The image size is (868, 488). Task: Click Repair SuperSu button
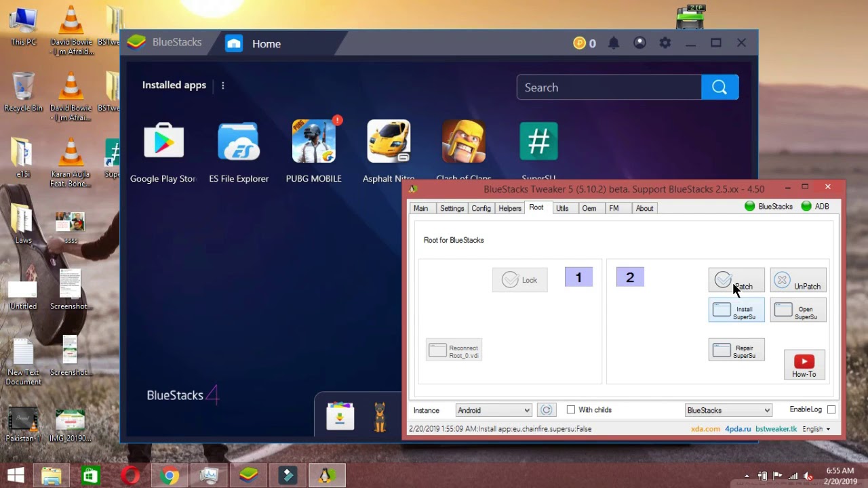(736, 350)
